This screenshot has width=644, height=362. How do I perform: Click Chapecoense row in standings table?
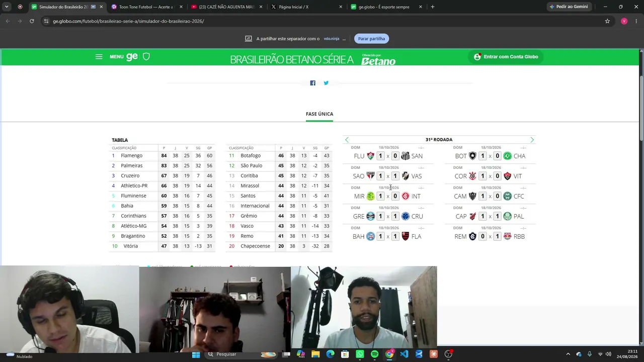[279, 246]
